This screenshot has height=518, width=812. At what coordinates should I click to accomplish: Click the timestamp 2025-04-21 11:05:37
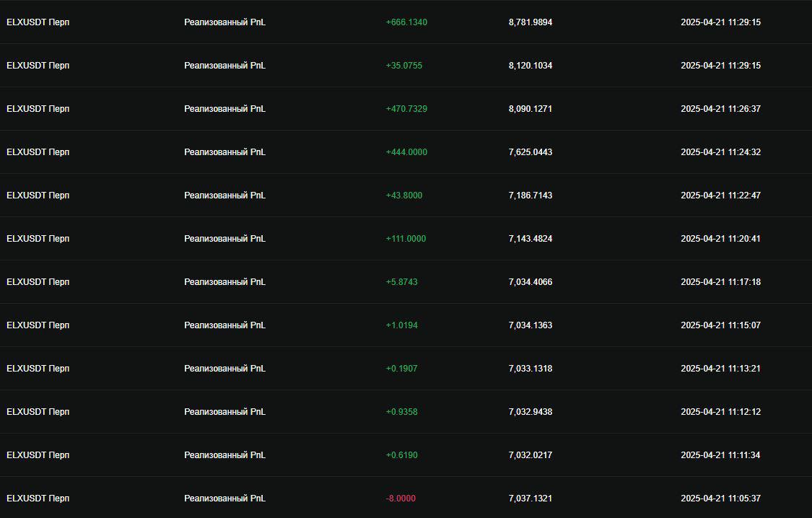[x=720, y=499]
